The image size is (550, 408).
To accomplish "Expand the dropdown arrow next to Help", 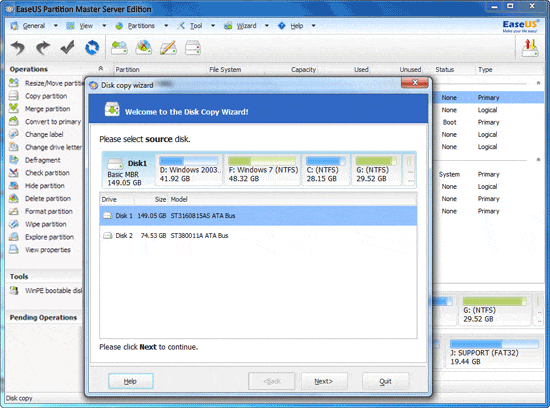I will (x=314, y=26).
